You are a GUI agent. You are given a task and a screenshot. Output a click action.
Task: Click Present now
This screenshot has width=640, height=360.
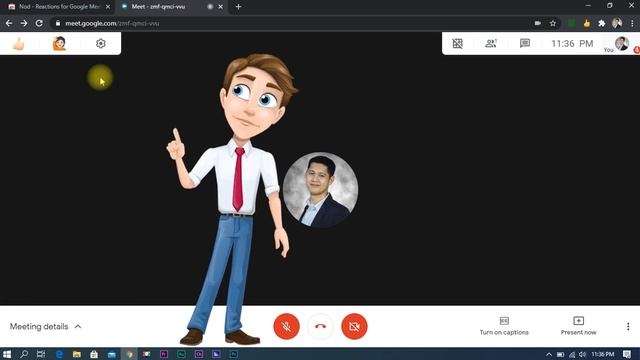point(578,326)
